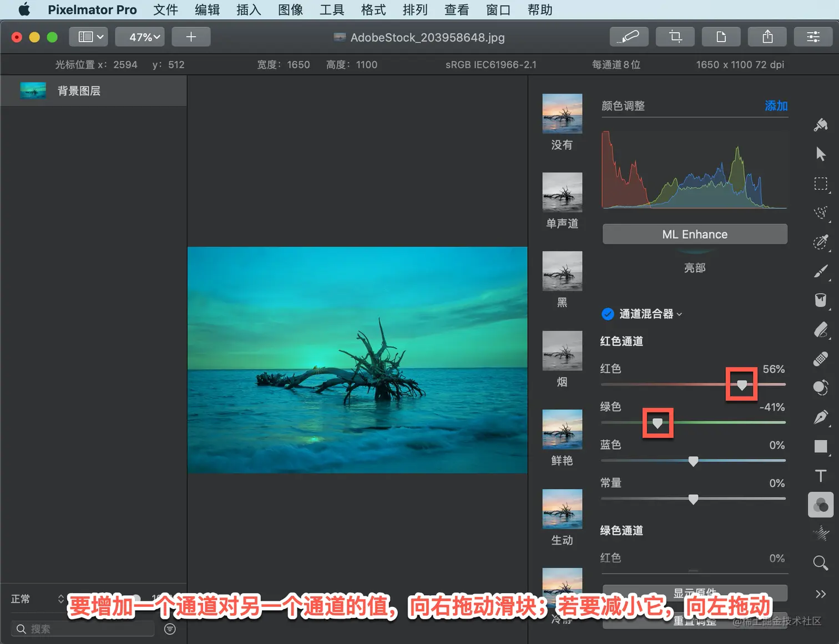The height and width of the screenshot is (644, 839).
Task: Click the 搜索 layer search field
Action: pos(82,629)
